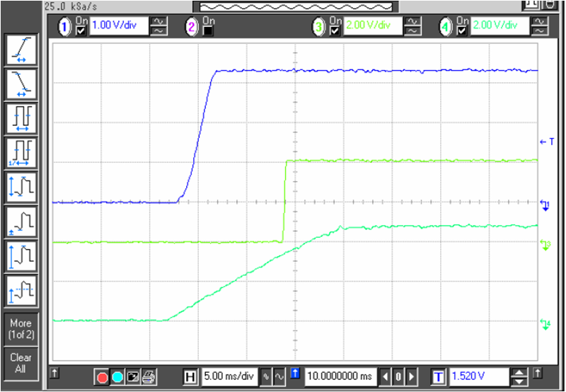
Task: Click the Clear All measurements button
Action: point(21,363)
